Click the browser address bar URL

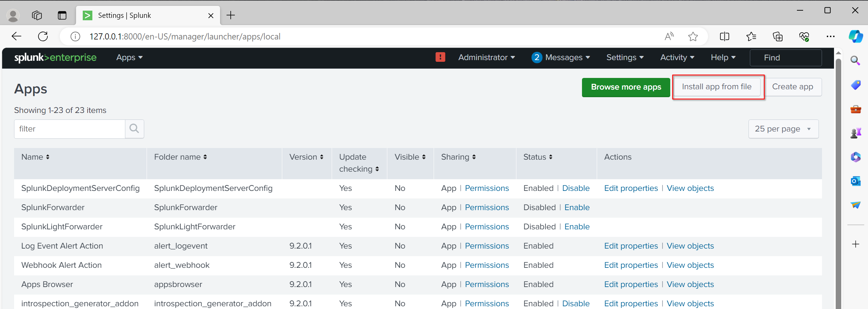[185, 36]
